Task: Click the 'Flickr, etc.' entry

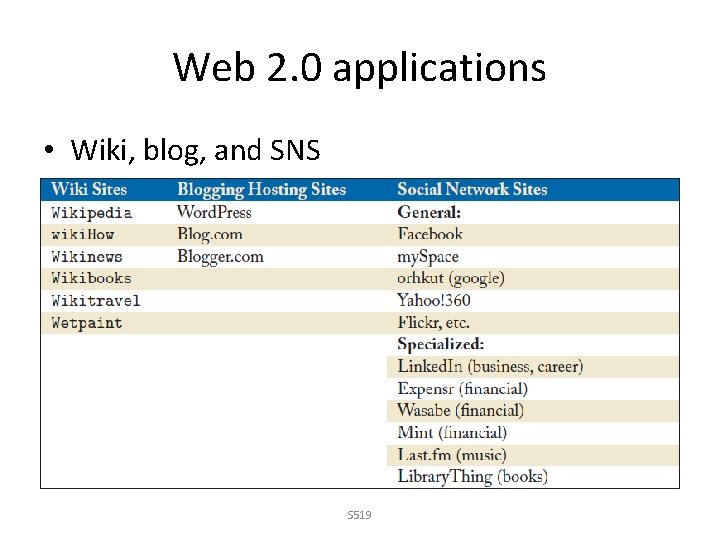Action: click(x=433, y=322)
